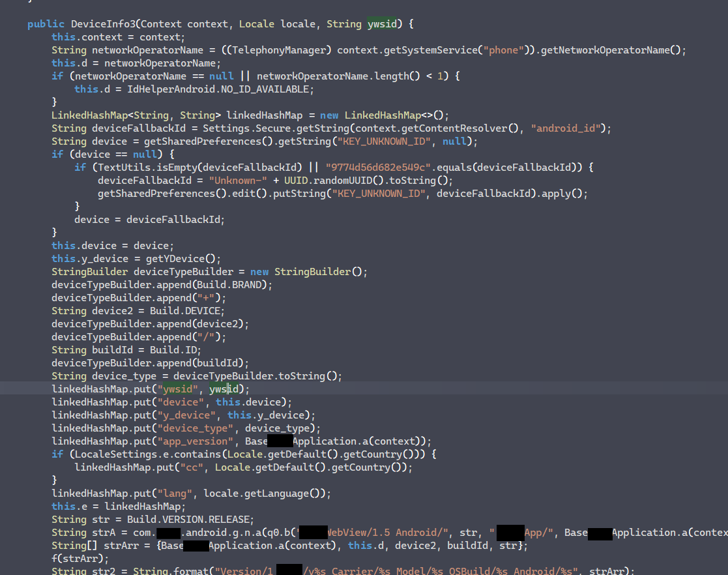Click "this.e = linkedHashMap;" assignment line
Image resolution: width=728 pixels, height=575 pixels.
(119, 505)
